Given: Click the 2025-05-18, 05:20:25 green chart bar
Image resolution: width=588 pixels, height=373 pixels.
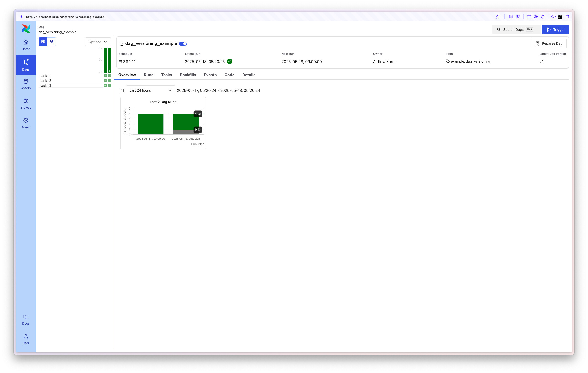Looking at the screenshot, I should point(186,122).
